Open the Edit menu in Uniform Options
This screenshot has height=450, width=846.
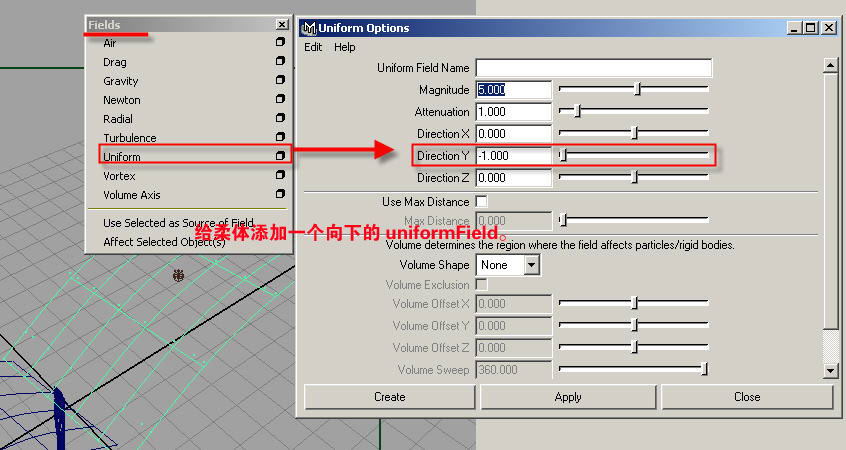click(313, 47)
